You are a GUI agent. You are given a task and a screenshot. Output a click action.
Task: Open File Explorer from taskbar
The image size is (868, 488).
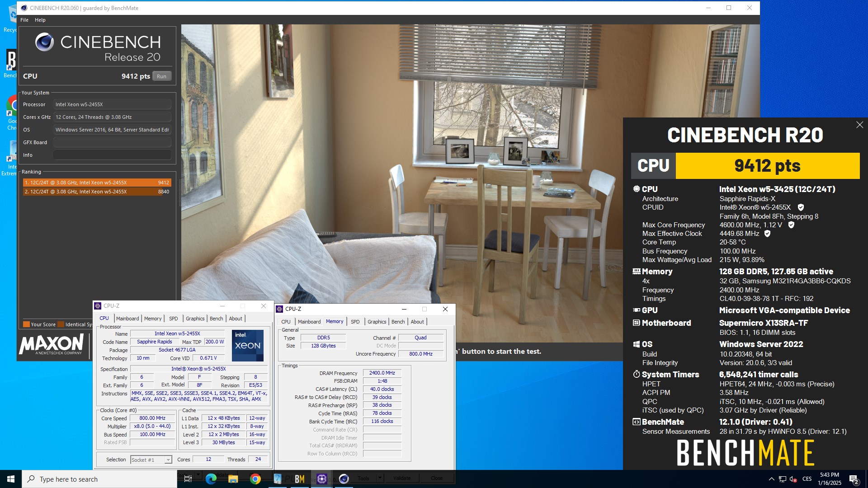[233, 479]
